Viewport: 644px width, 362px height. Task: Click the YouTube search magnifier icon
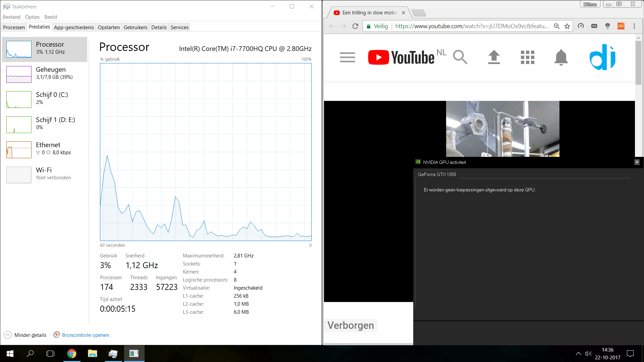460,57
